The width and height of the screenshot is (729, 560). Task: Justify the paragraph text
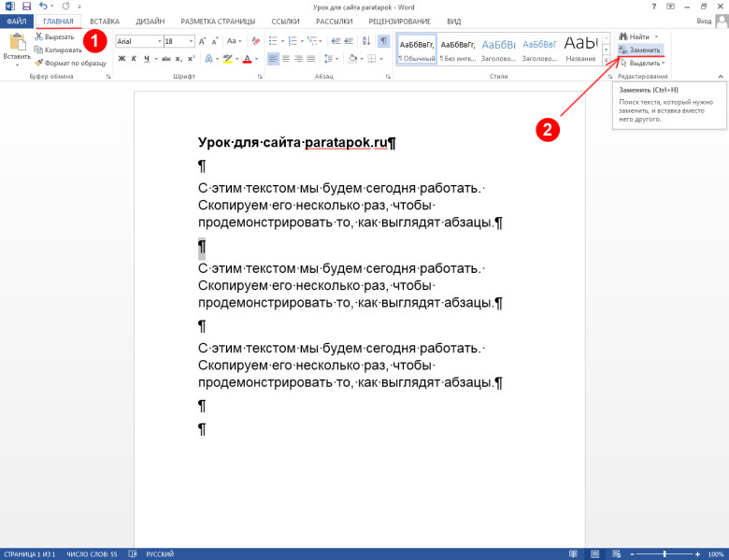point(311,59)
